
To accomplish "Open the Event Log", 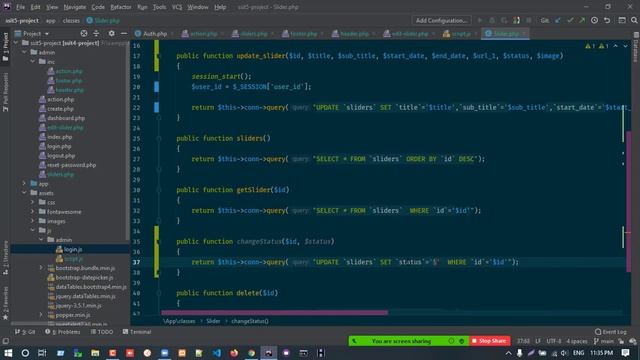I will pyautogui.click(x=611, y=332).
